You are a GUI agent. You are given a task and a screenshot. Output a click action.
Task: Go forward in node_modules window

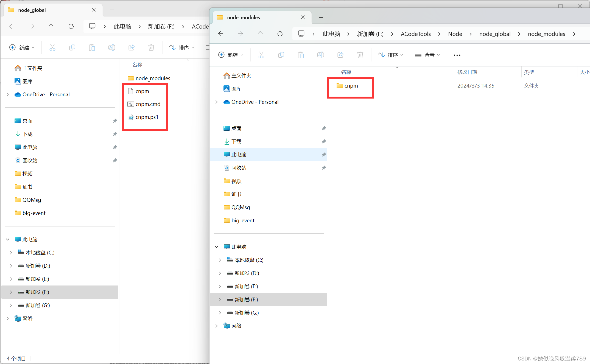pyautogui.click(x=241, y=34)
